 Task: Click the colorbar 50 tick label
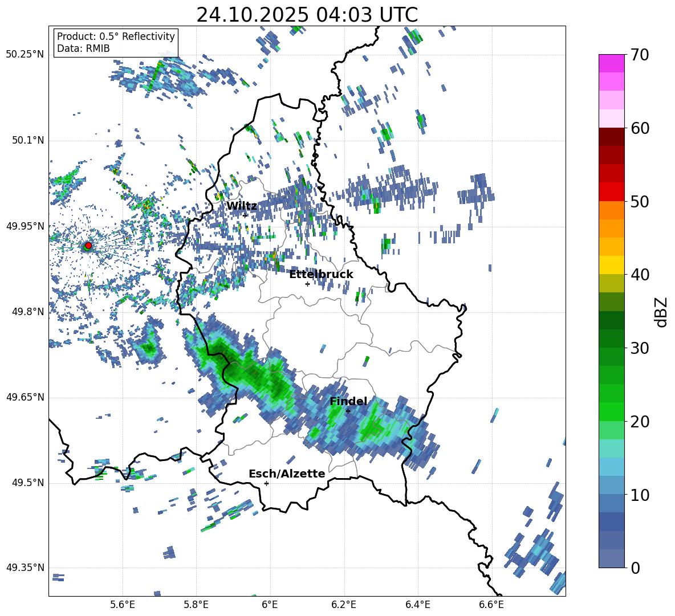[640, 202]
